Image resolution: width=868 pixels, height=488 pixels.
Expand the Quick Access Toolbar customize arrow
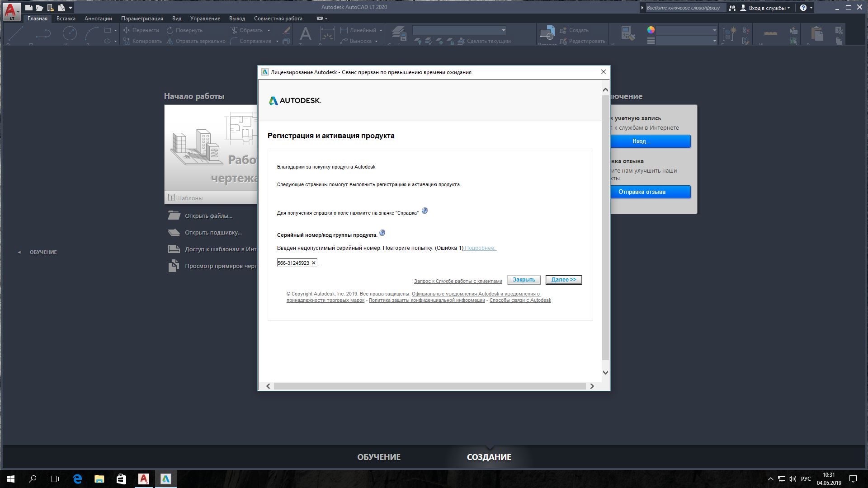click(71, 8)
